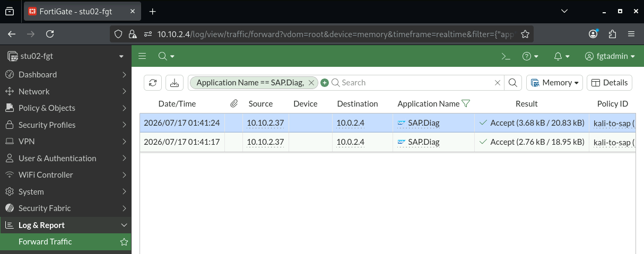Open the list all tabs dropdown
This screenshot has width=644, height=254.
[x=565, y=11]
